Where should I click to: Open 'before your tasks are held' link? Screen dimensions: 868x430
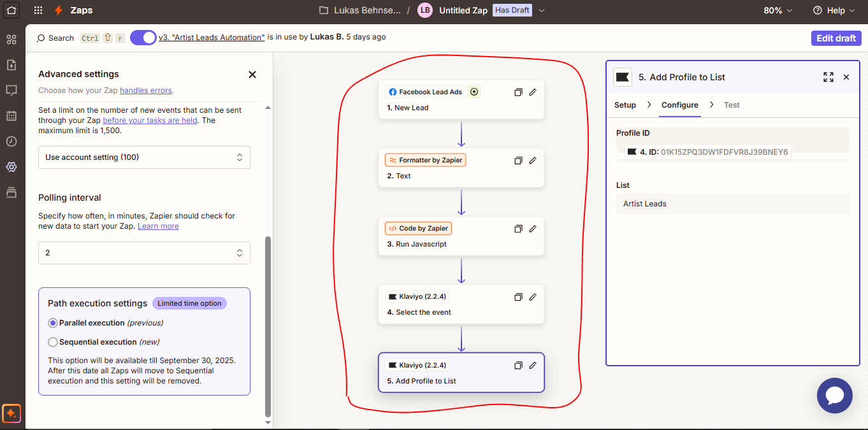[150, 120]
